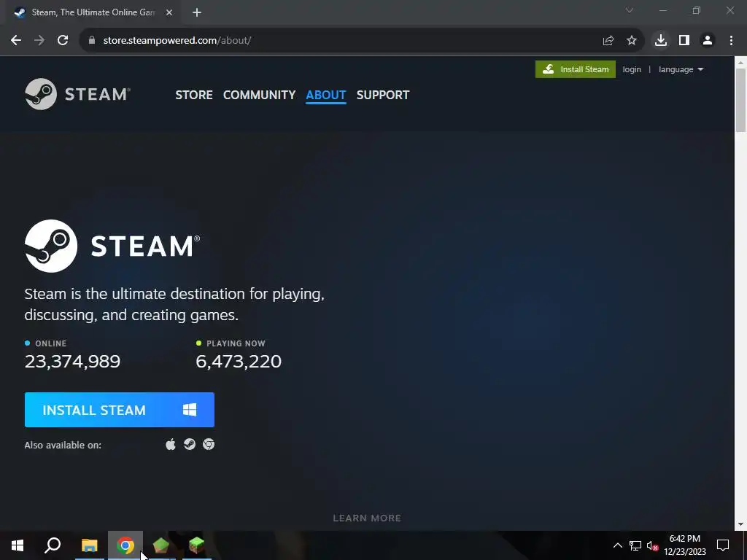Click the 'Also available on:' label

(63, 446)
